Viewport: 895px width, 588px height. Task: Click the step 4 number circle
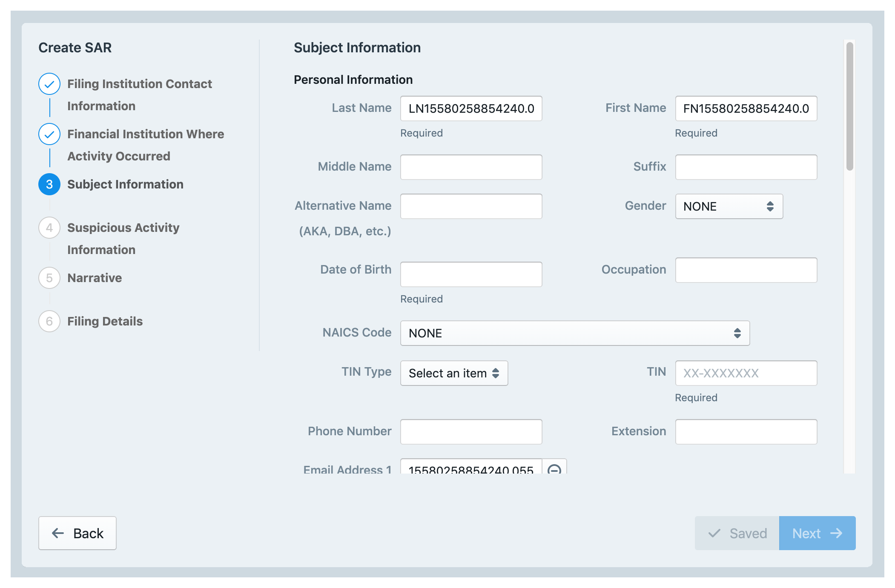49,228
